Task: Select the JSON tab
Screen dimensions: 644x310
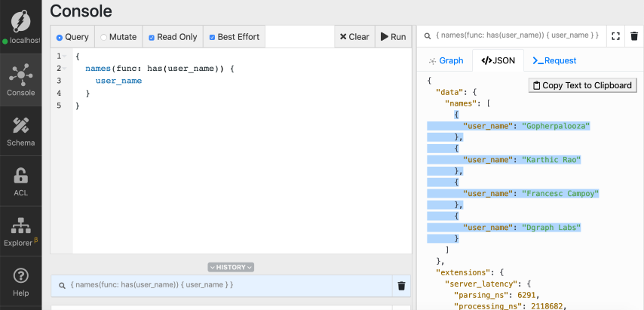Action: coord(498,60)
